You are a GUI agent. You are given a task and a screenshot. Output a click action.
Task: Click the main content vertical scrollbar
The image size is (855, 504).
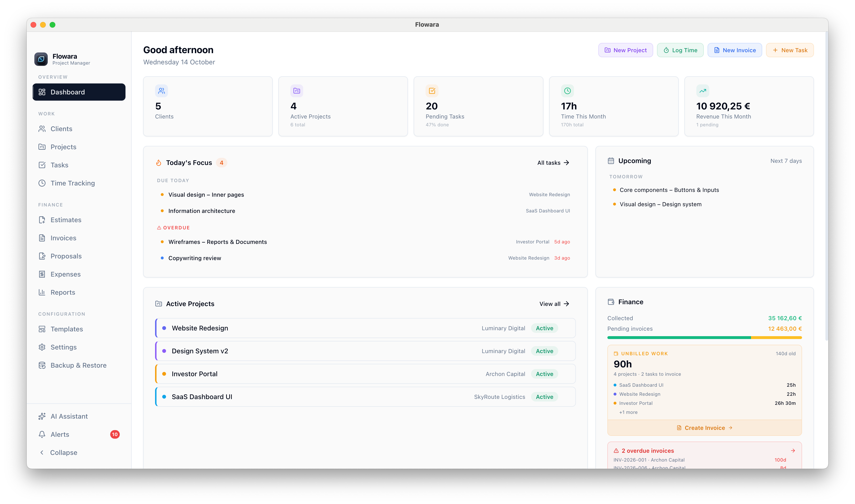click(826, 187)
